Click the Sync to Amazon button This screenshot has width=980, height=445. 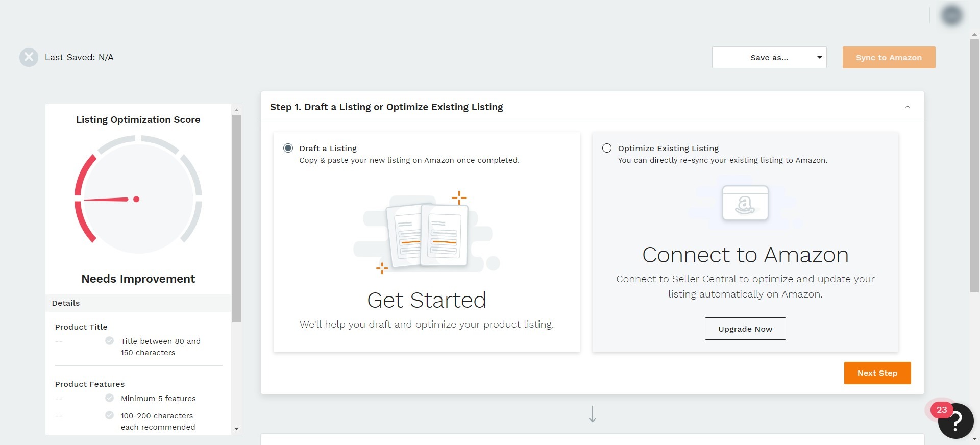(889, 58)
